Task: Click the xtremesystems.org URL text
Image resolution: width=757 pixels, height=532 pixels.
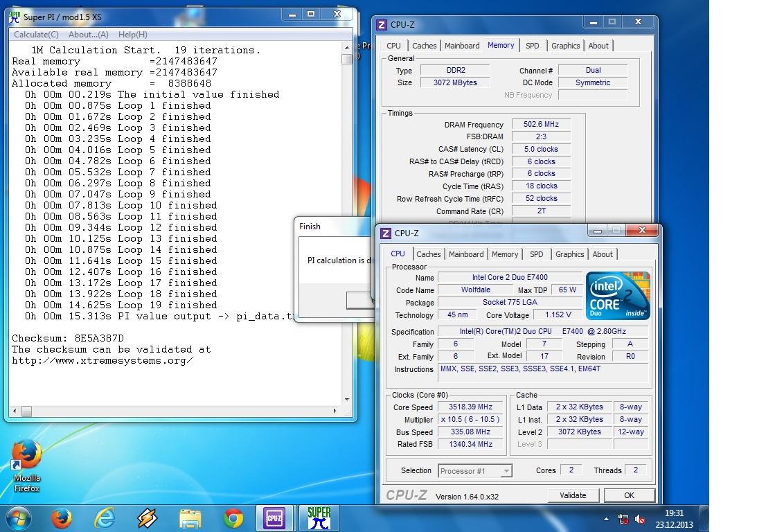Action: click(103, 361)
